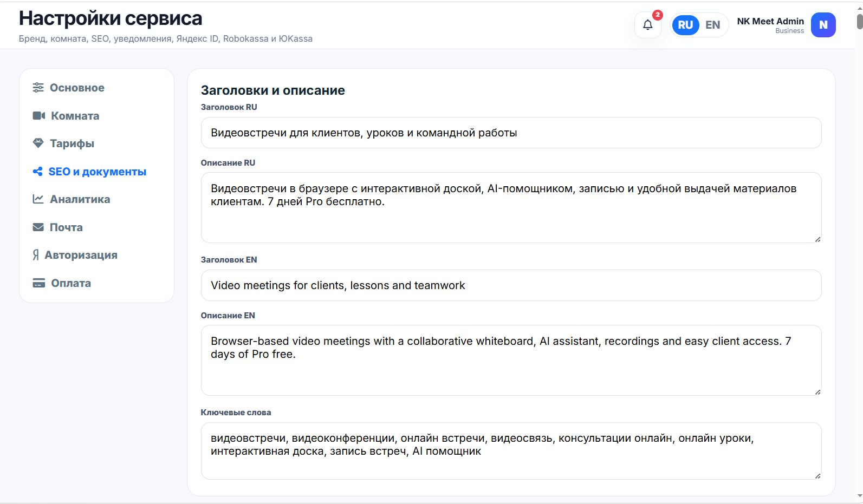Open the notifications bell icon
This screenshot has width=863, height=504.
[x=647, y=25]
